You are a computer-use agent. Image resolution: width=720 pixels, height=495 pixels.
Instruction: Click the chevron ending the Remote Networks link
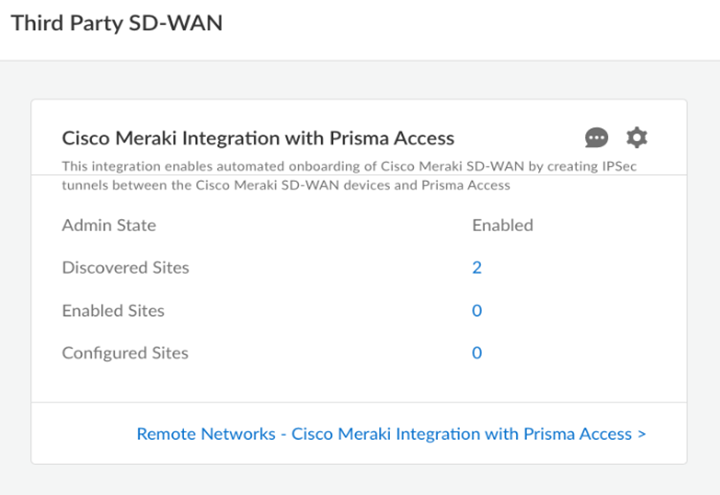click(642, 434)
